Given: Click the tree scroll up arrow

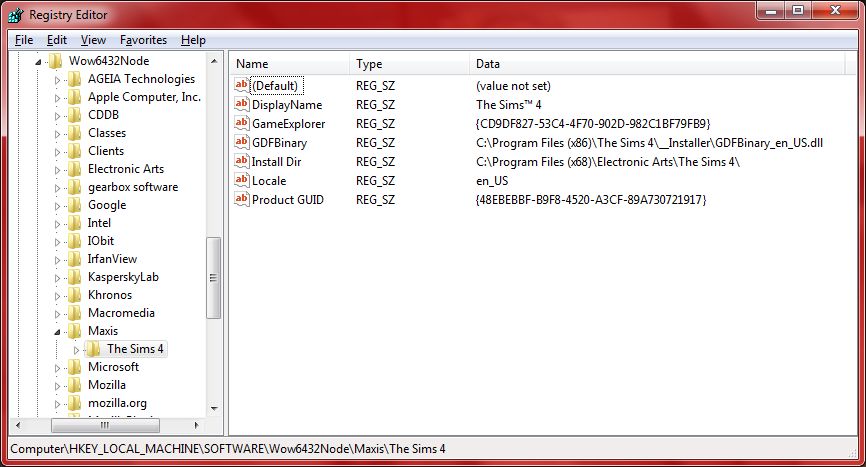Looking at the screenshot, I should click(214, 61).
